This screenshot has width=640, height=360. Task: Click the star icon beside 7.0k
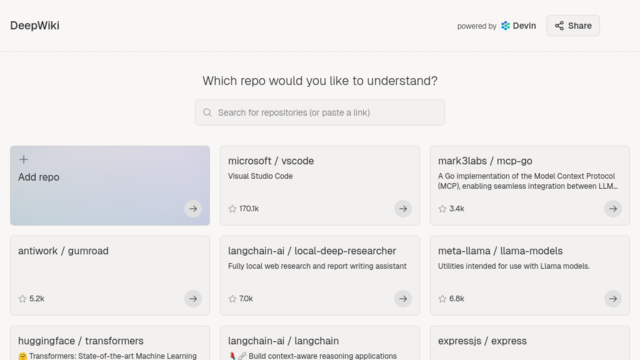click(232, 299)
